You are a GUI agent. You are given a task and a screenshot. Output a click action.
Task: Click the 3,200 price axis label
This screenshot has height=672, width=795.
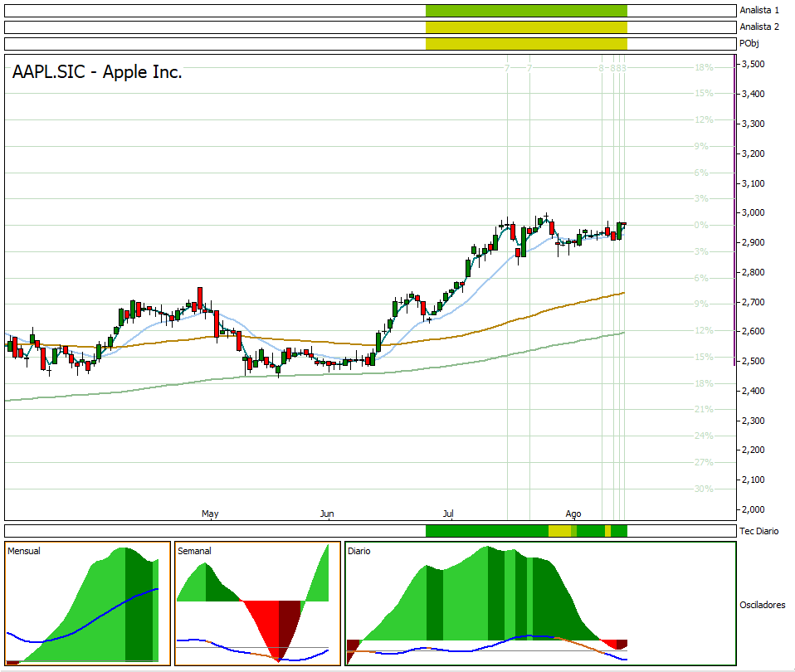pos(754,153)
